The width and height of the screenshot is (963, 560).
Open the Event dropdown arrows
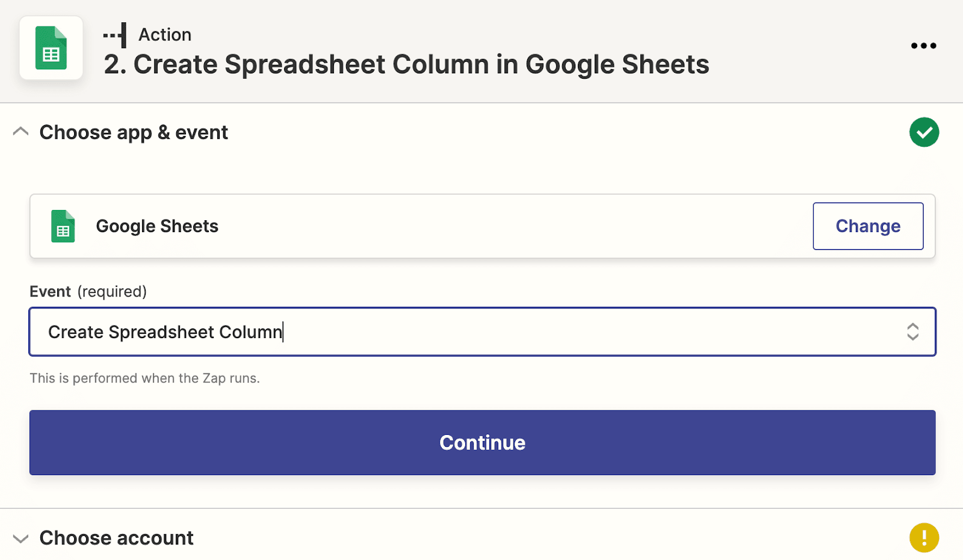[912, 332]
